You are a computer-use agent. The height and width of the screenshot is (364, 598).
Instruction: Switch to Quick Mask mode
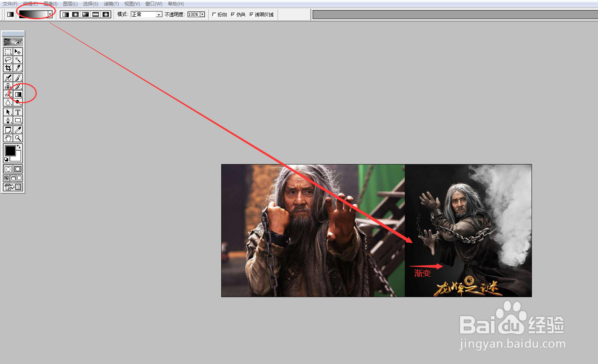pos(18,169)
